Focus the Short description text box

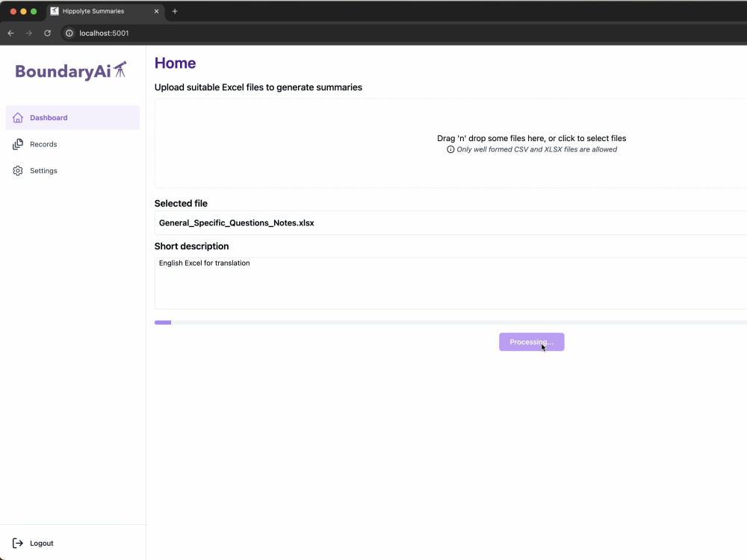coord(450,283)
